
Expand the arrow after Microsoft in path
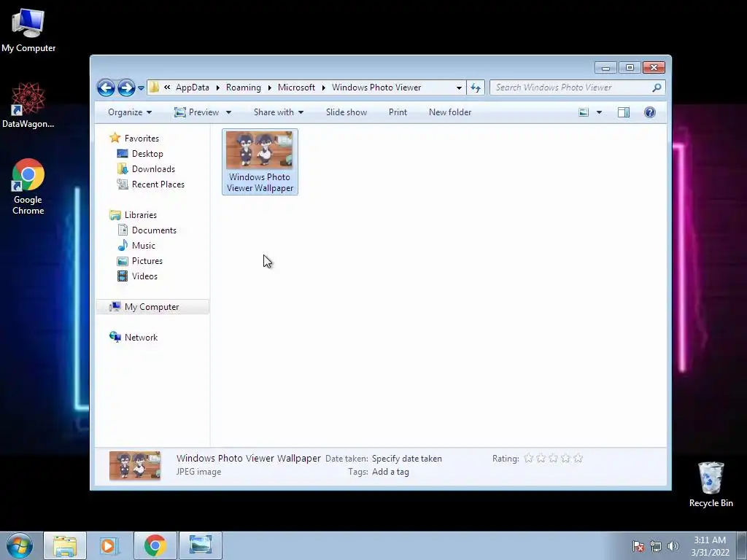(323, 87)
